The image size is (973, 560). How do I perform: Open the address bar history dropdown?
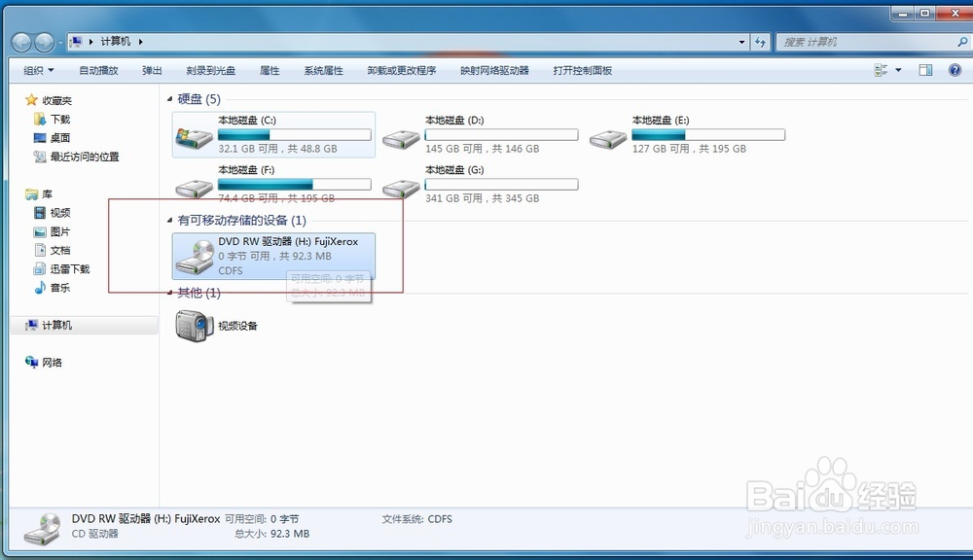click(x=741, y=42)
